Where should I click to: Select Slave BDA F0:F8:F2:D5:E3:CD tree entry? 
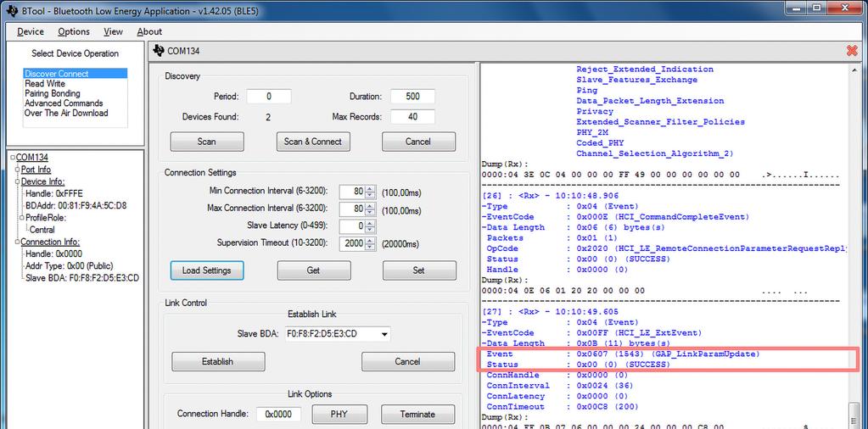[82, 277]
